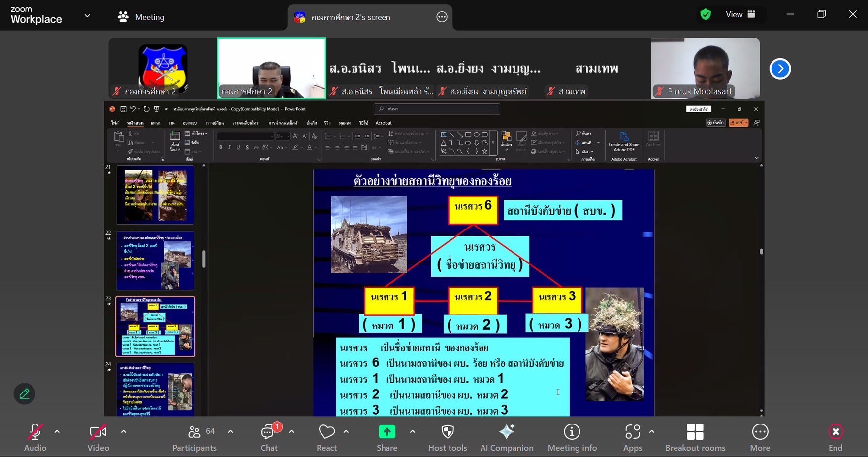The image size is (868, 457).
Task: Open the PowerPoint Design tab
Action: pos(190,123)
